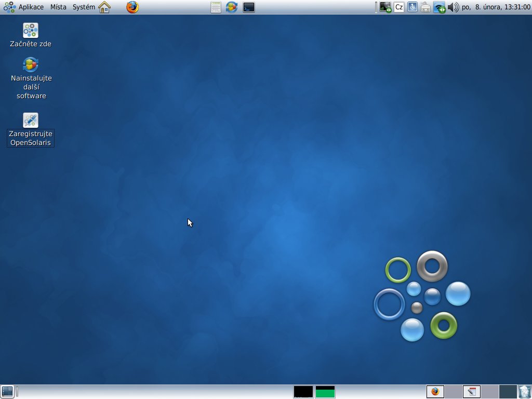Image resolution: width=532 pixels, height=399 pixels.
Task: Switch to workspace with Firefox thumbnail
Action: click(x=435, y=391)
